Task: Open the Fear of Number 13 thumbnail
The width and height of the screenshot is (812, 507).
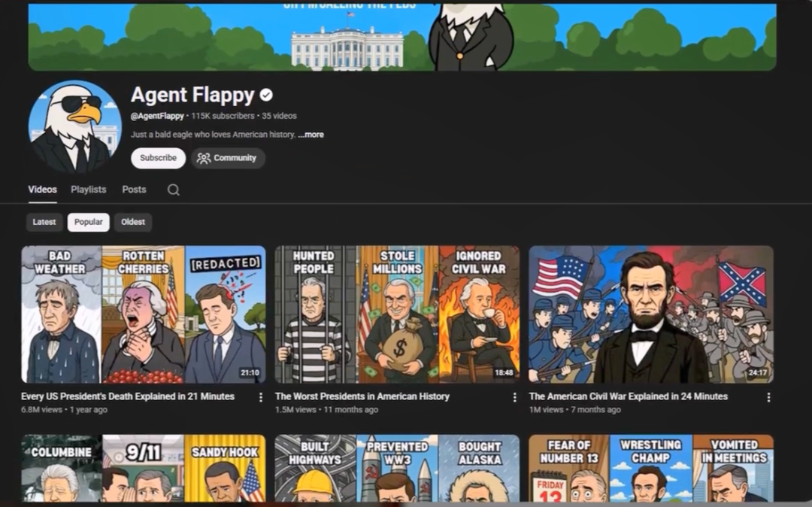Action: (x=651, y=468)
